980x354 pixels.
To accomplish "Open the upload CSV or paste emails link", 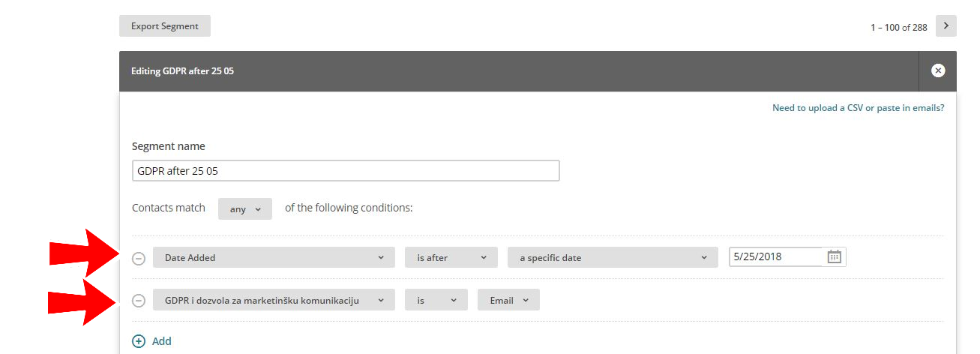I will coord(858,108).
